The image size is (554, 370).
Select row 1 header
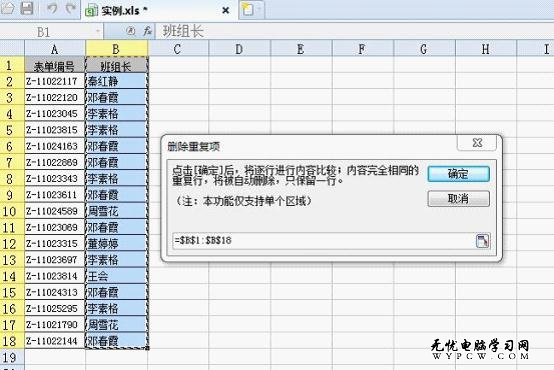(12, 65)
